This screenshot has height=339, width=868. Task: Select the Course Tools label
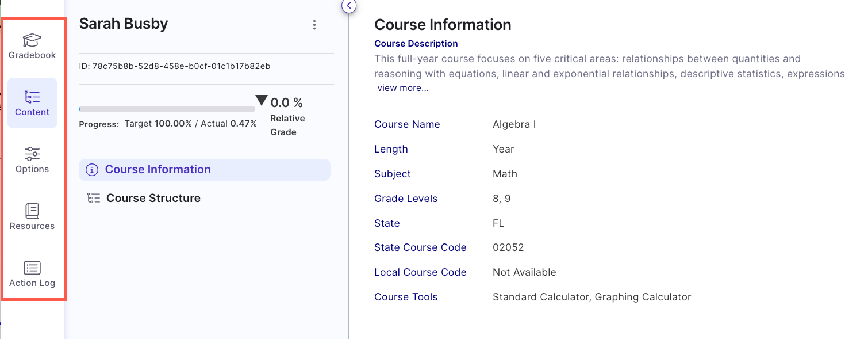coord(406,297)
